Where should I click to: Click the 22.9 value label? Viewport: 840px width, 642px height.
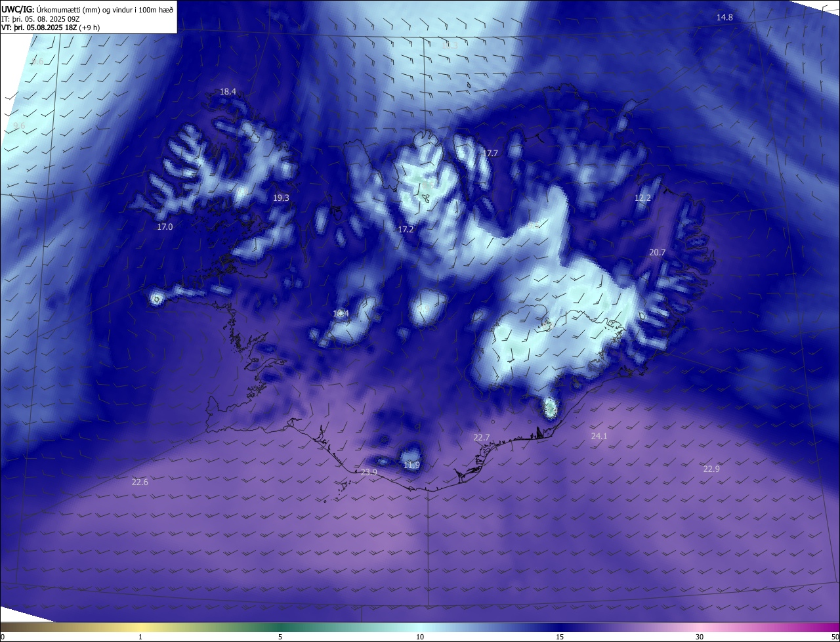(711, 469)
